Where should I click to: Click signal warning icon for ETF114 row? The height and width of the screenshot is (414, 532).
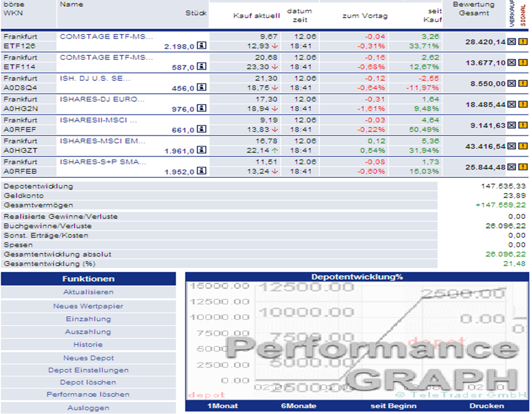tap(523, 63)
